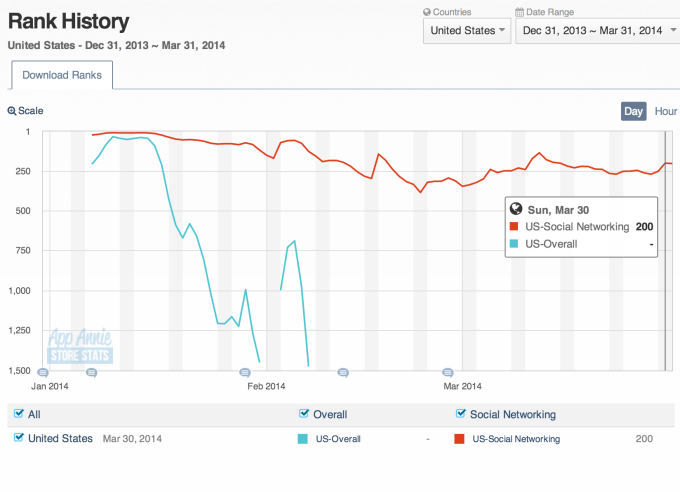Click the globe icon beside Countries

click(427, 12)
